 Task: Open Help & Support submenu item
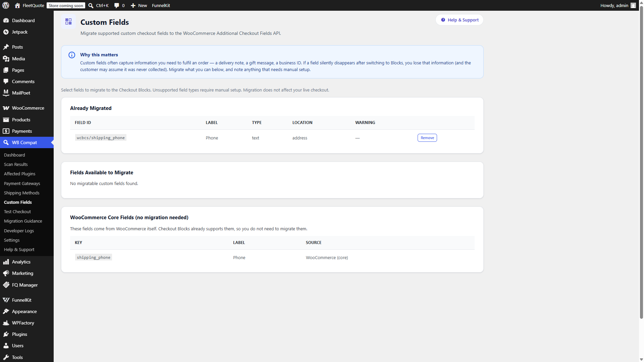(x=19, y=249)
